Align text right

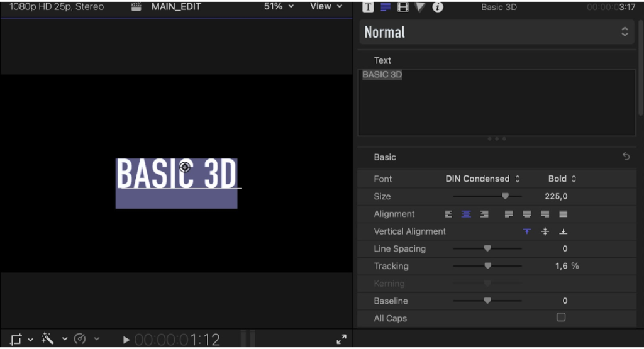click(x=484, y=214)
